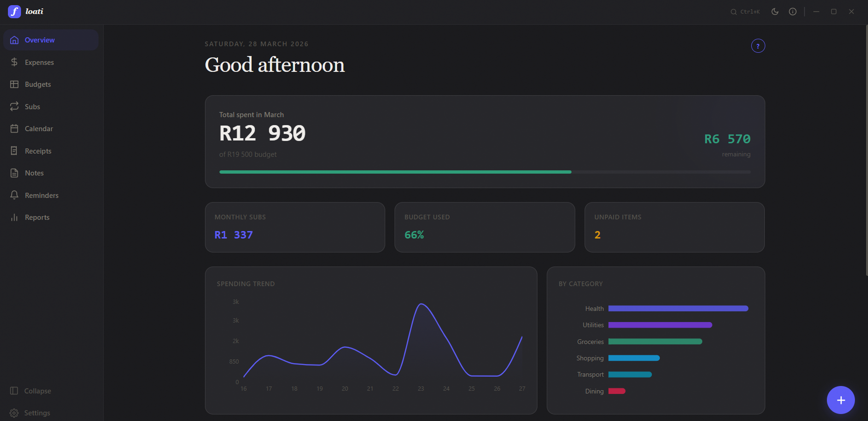Select the Shopping category bar
The height and width of the screenshot is (421, 868).
pyautogui.click(x=634, y=358)
